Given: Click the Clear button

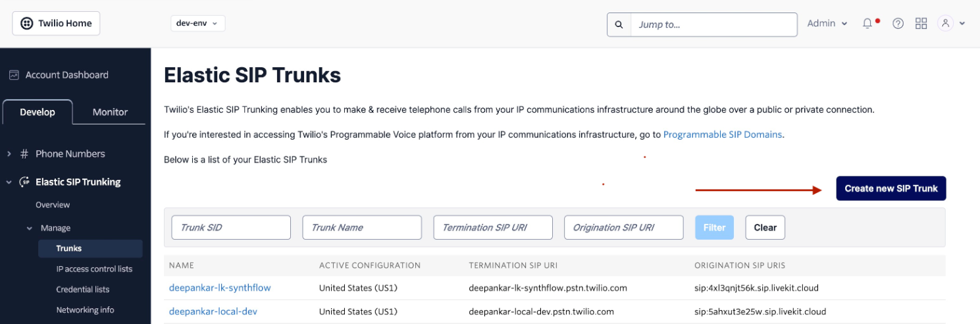Looking at the screenshot, I should point(765,227).
